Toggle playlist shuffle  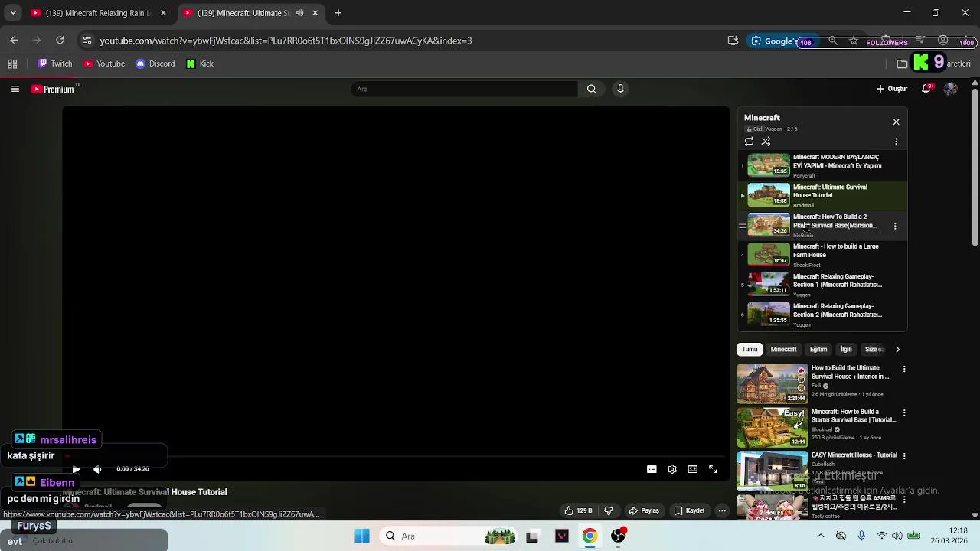click(x=766, y=142)
